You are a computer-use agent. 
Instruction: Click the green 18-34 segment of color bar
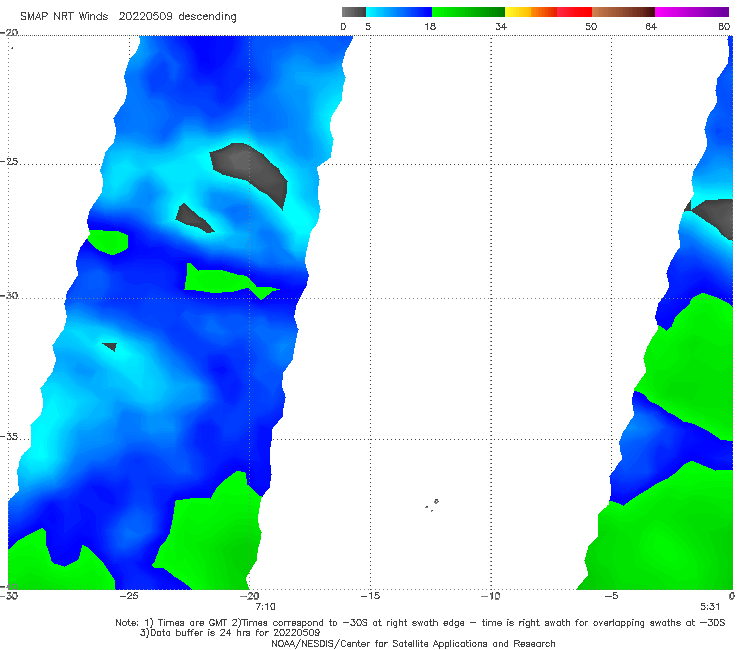(x=468, y=12)
